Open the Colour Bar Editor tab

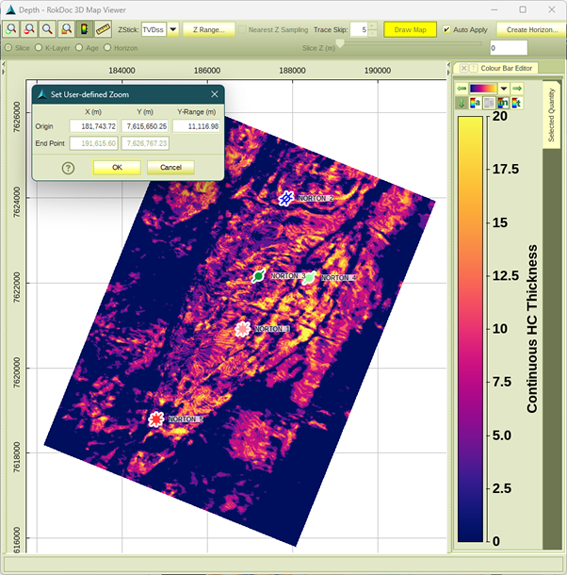click(506, 68)
